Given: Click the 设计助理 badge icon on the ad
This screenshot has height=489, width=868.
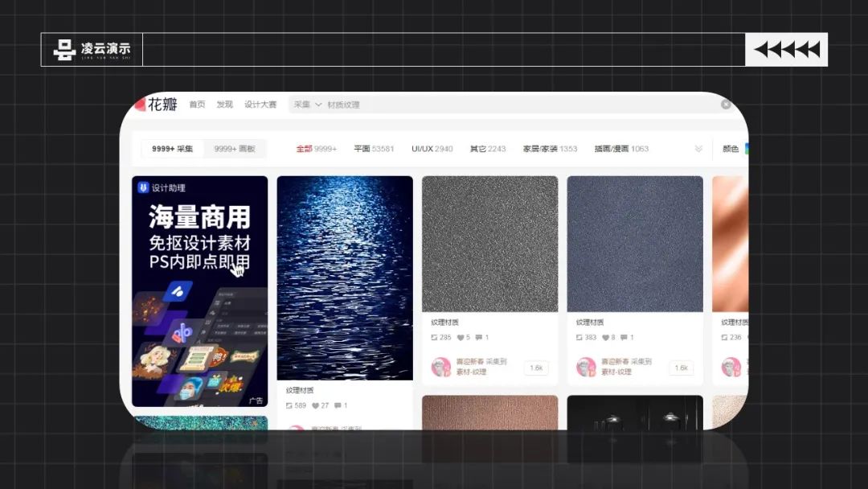Looking at the screenshot, I should pos(143,187).
